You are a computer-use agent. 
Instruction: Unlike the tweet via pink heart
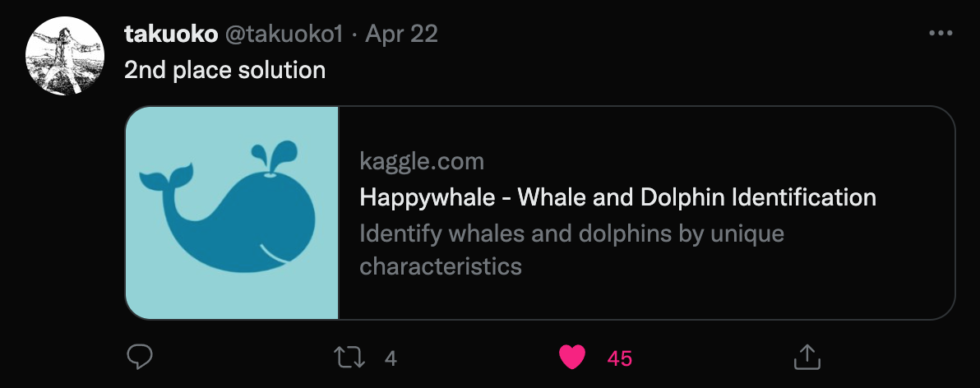coord(572,358)
